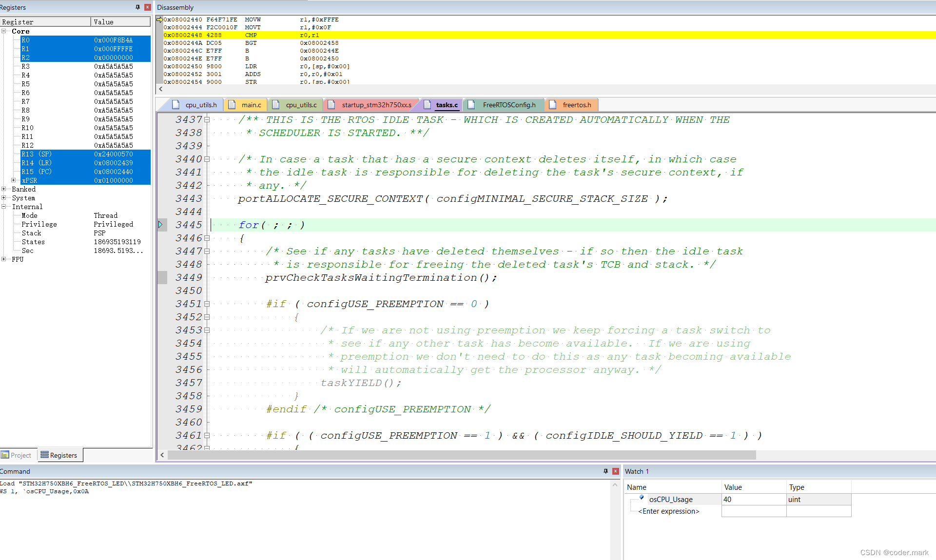936x560 pixels.
Task: Click the execution pointer marker at line 3445
Action: [x=160, y=225]
